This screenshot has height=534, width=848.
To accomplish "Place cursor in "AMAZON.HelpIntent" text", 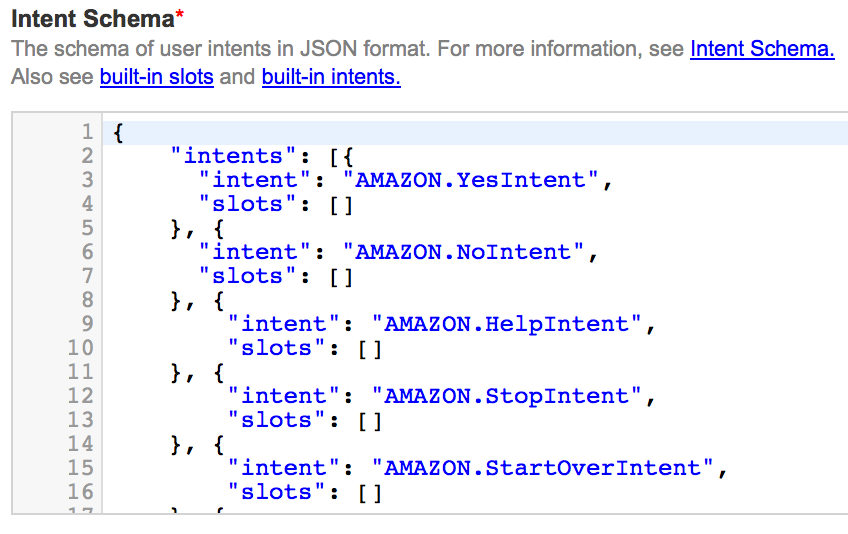I will click(506, 324).
